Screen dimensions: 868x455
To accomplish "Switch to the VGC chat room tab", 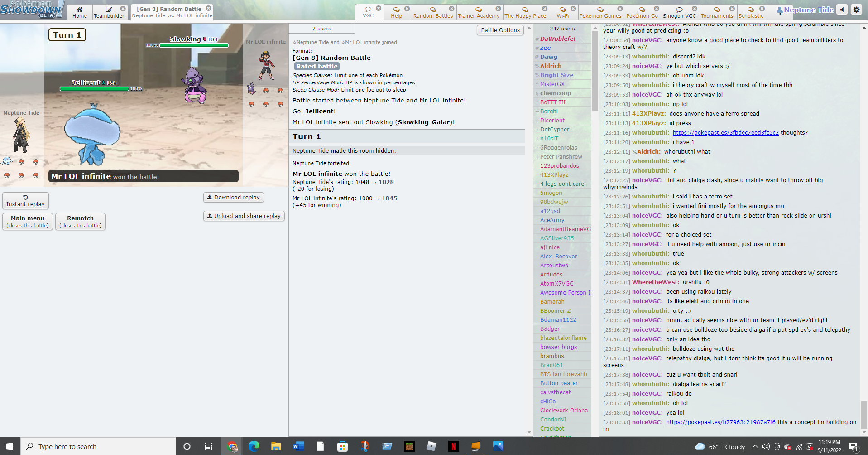I will [x=368, y=12].
